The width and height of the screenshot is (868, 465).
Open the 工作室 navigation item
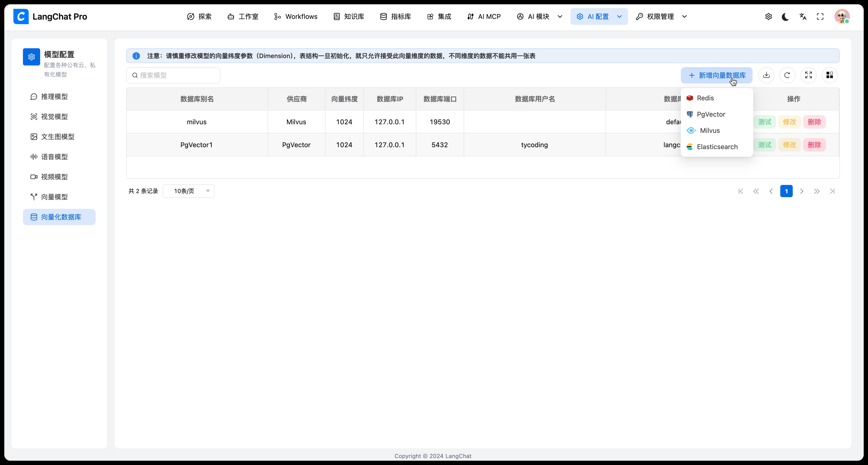(x=243, y=16)
